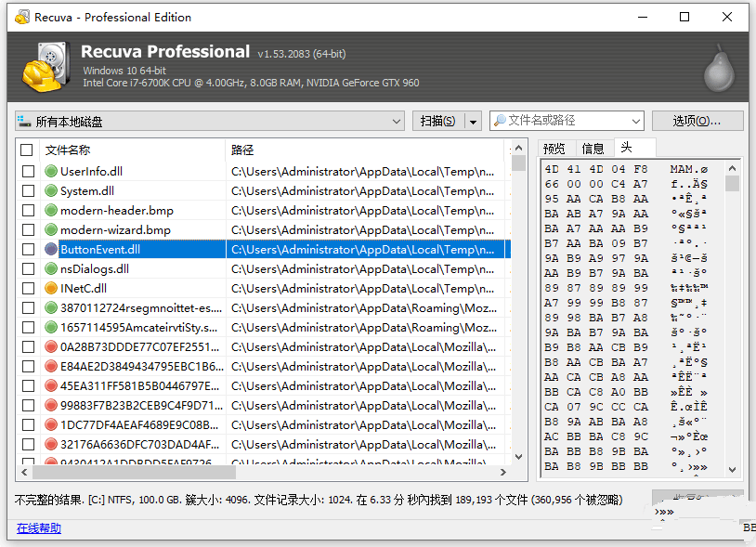Select the file name INetC.dll
Image resolution: width=756 pixels, height=547 pixels.
[x=84, y=288]
